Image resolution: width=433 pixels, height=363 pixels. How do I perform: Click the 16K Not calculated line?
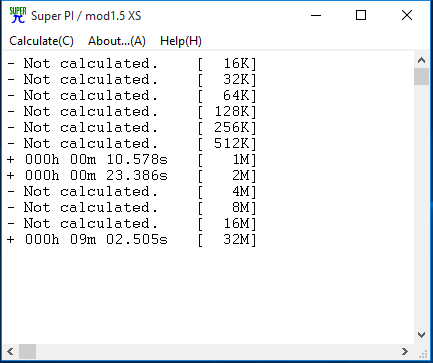click(132, 64)
